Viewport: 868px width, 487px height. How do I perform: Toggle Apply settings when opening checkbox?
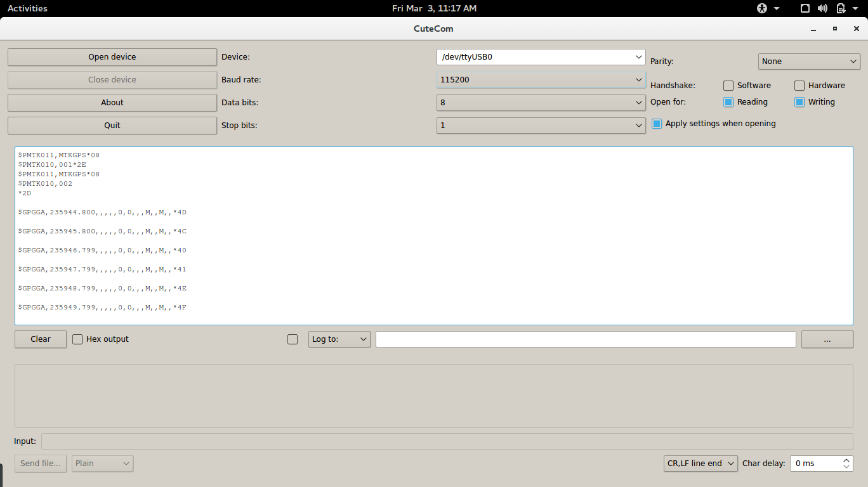[x=657, y=124]
